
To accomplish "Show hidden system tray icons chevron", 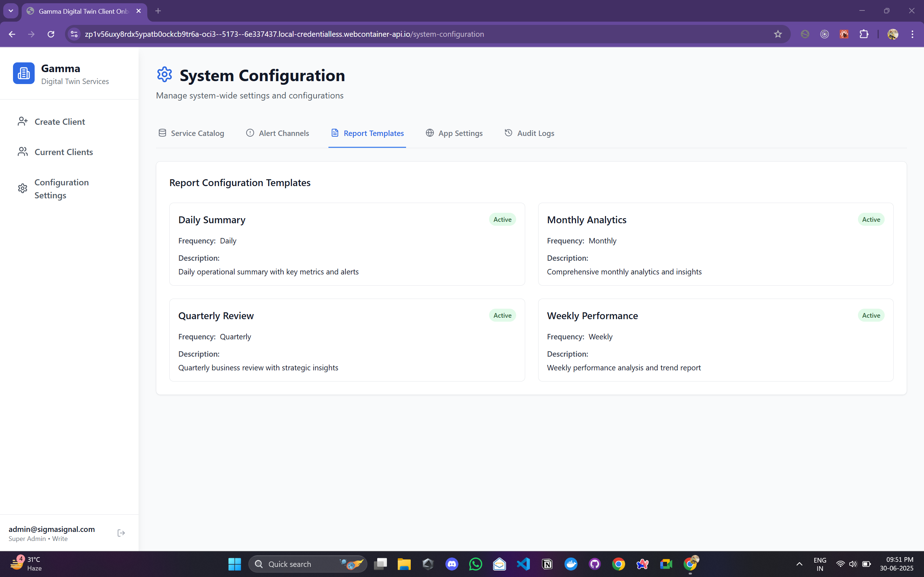I will pyautogui.click(x=799, y=564).
